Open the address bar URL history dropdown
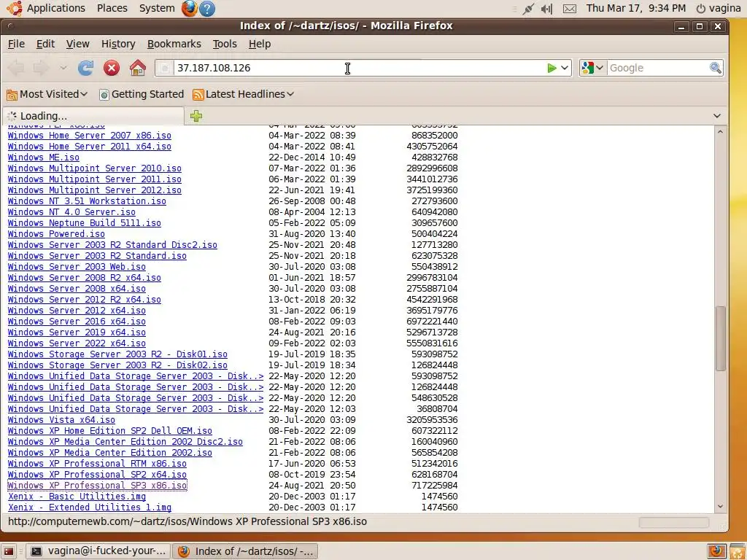This screenshot has width=747, height=560. [x=565, y=68]
